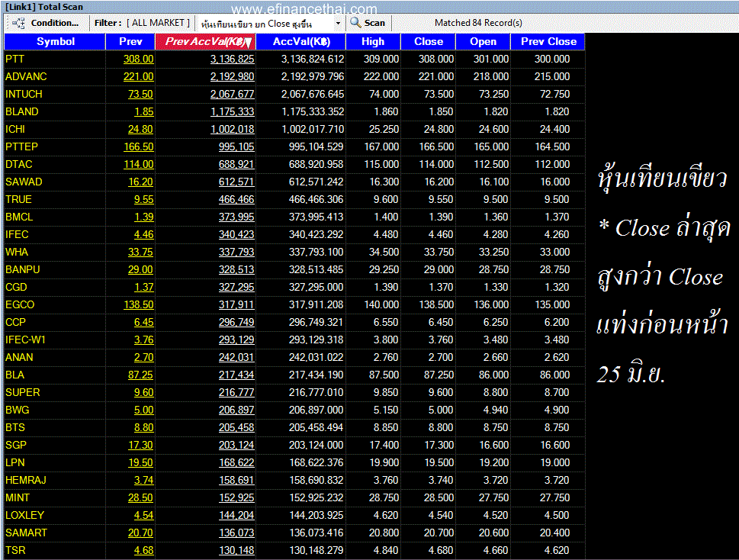Select the TRUE symbol
The height and width of the screenshot is (560, 739).
(18, 199)
